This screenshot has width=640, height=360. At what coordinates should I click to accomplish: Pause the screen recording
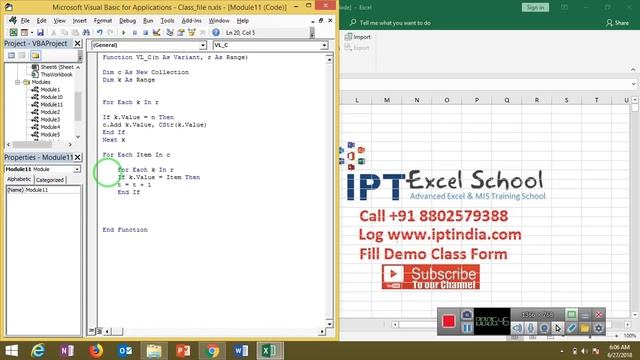pyautogui.click(x=467, y=328)
